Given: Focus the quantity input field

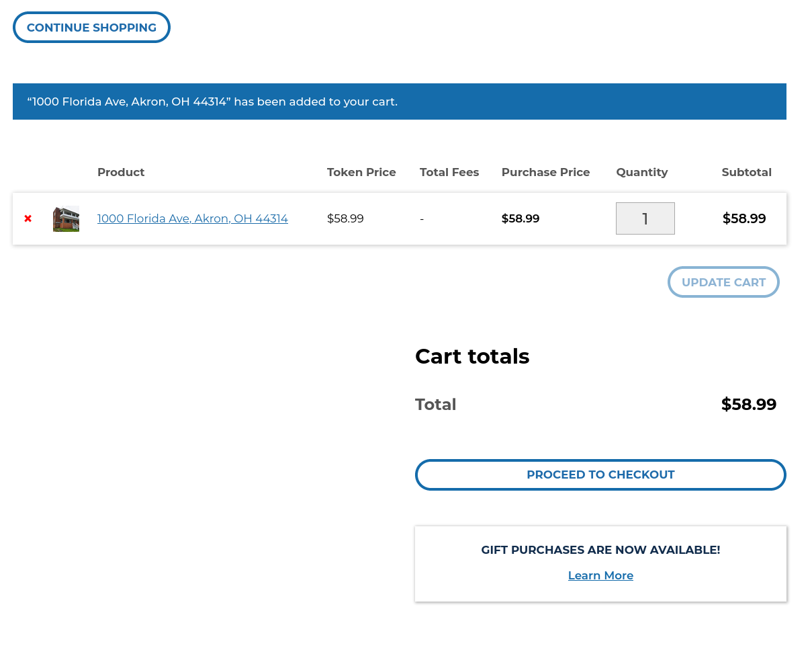Looking at the screenshot, I should click(x=645, y=218).
